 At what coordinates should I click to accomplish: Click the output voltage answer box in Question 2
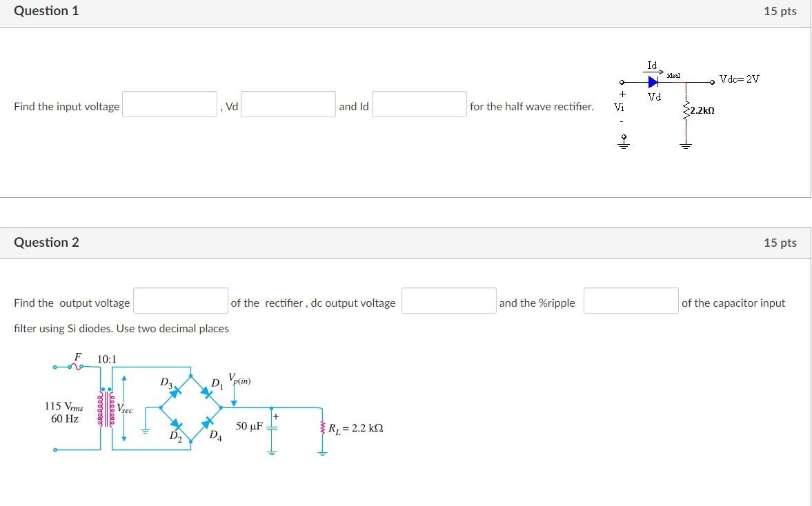tap(181, 300)
